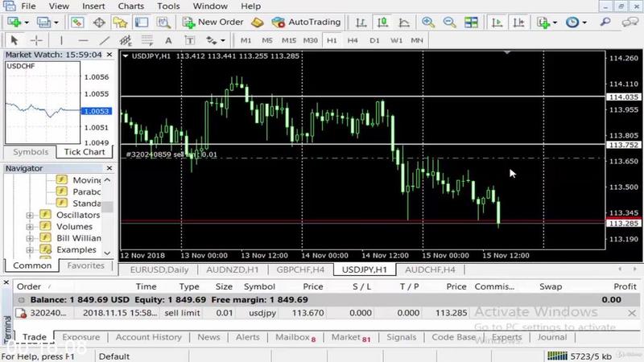
Task: Open the indicators list icon
Action: coord(543,23)
